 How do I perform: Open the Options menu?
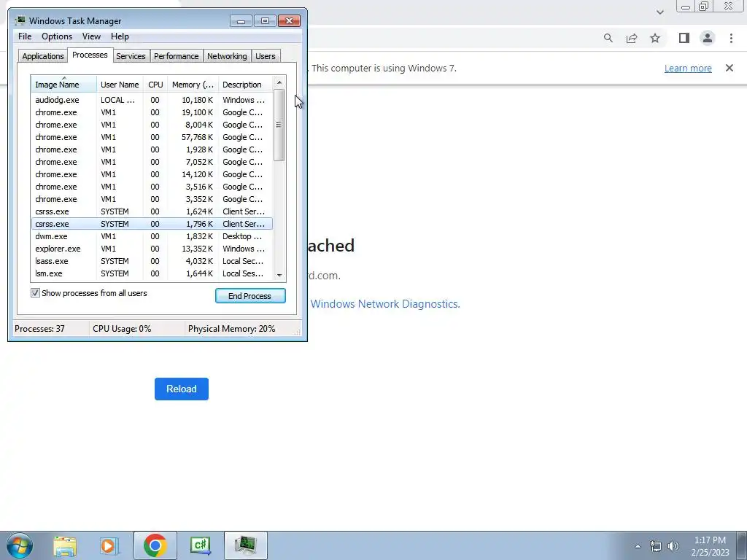[57, 36]
